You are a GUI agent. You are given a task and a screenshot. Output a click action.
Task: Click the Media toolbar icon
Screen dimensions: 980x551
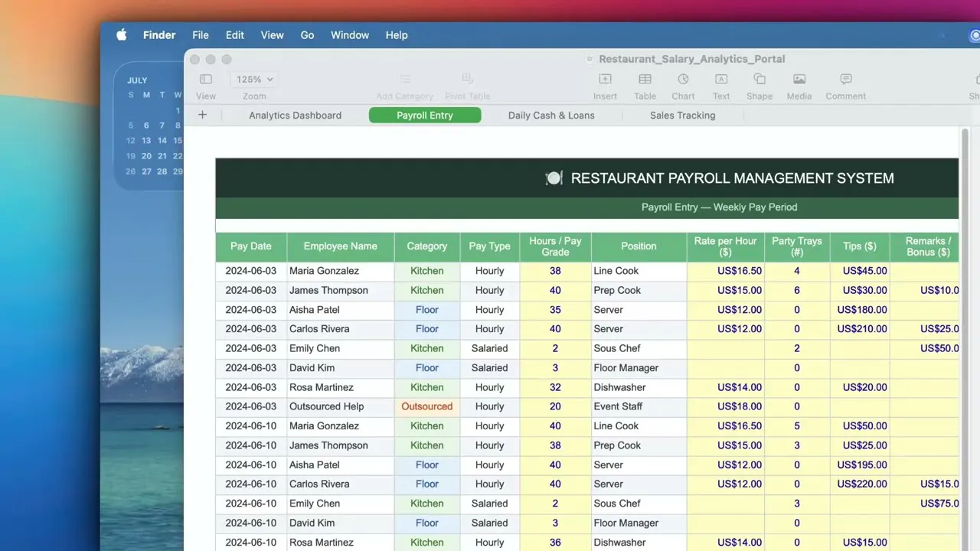pyautogui.click(x=799, y=79)
